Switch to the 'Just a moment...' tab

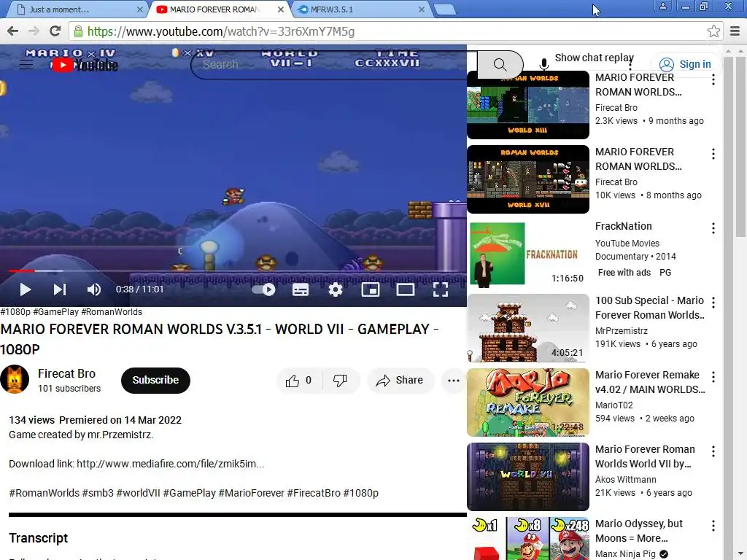pos(76,9)
